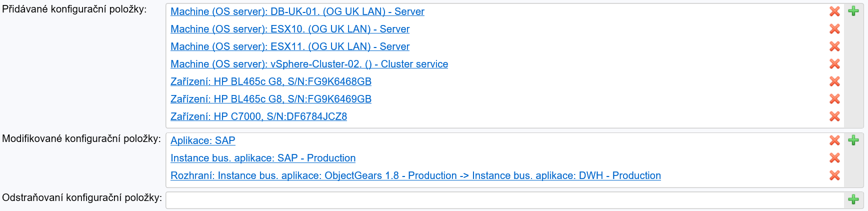The image size is (868, 211).
Task: Remove DB-UK-01 server with red X
Action: pos(834,11)
